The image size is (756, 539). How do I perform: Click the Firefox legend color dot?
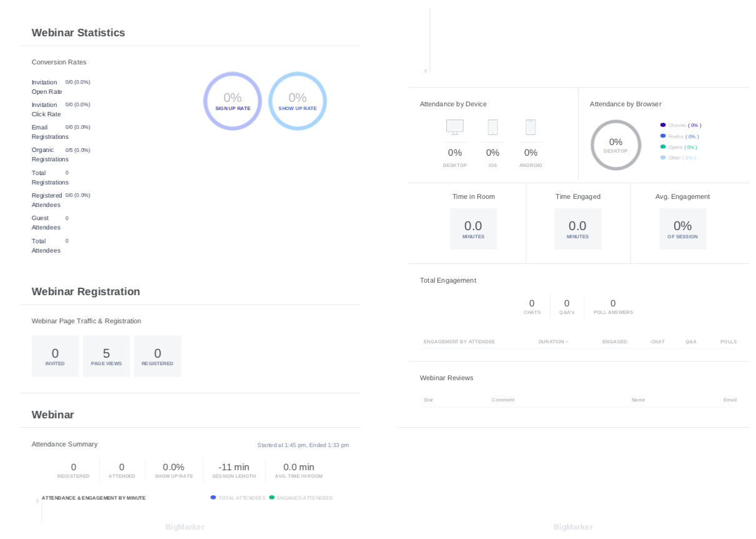tap(663, 136)
